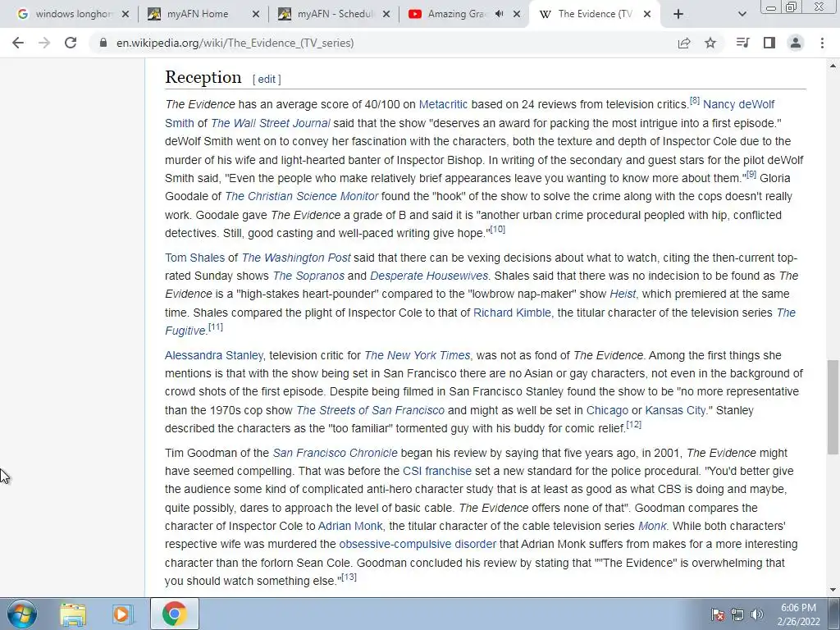840x630 pixels.
Task: Select The Evidence (TV series) tab
Action: [x=595, y=14]
